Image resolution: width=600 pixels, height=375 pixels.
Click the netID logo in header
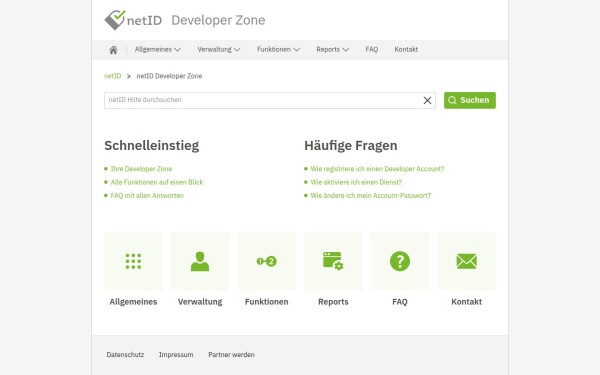[133, 20]
